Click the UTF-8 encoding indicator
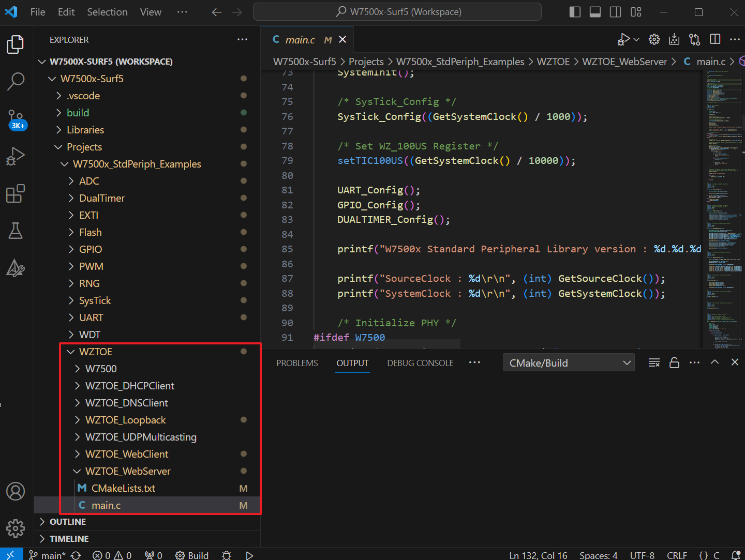Image resolution: width=745 pixels, height=560 pixels. coord(642,555)
